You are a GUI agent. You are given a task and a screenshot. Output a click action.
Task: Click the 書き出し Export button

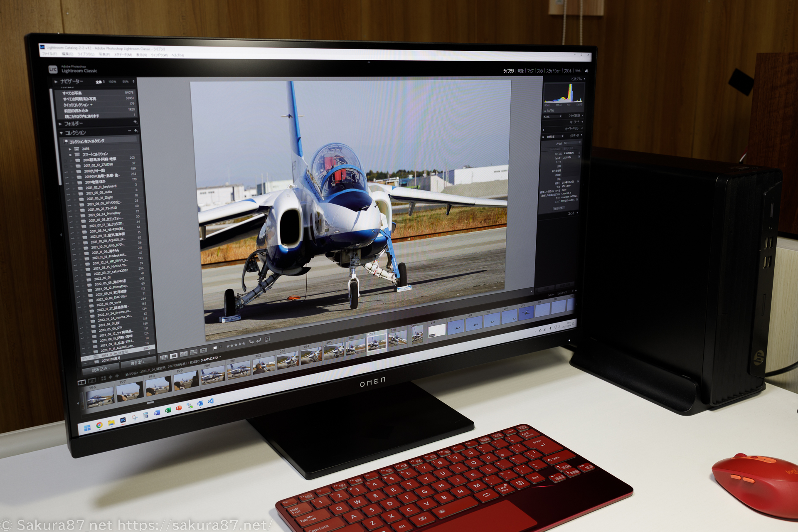tap(138, 362)
